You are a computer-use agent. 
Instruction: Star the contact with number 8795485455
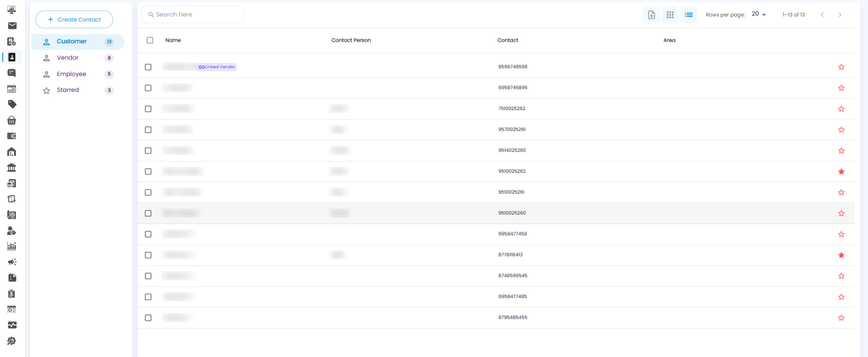click(841, 318)
